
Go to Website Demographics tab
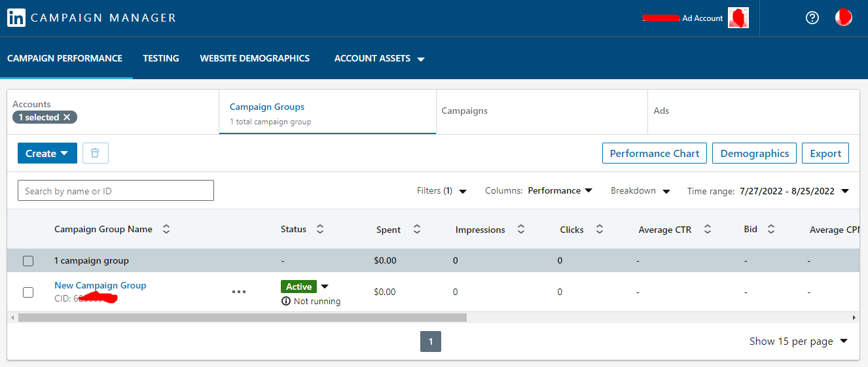tap(255, 58)
